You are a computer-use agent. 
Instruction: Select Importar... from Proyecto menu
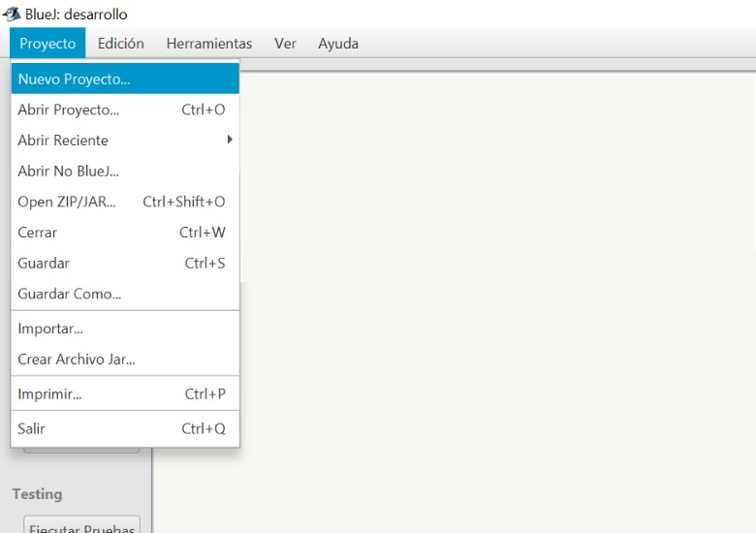[50, 329]
